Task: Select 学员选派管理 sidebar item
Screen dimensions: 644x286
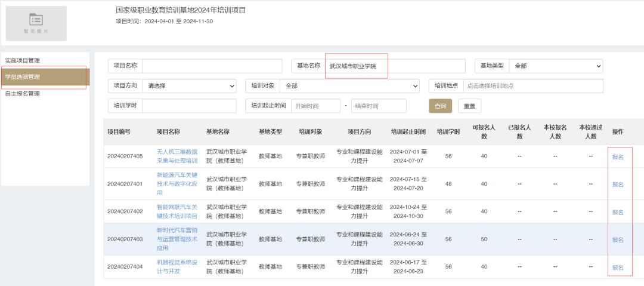Action: point(23,77)
